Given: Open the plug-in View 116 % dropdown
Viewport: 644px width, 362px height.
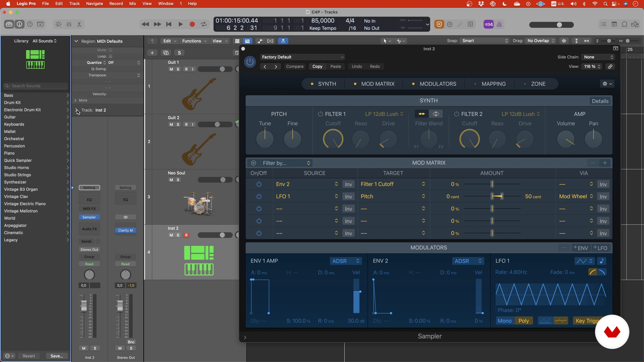Looking at the screenshot, I should (592, 67).
